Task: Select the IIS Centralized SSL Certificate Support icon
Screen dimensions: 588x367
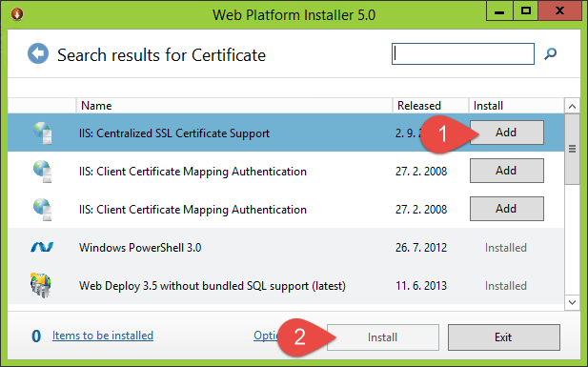Action: pyautogui.click(x=42, y=133)
